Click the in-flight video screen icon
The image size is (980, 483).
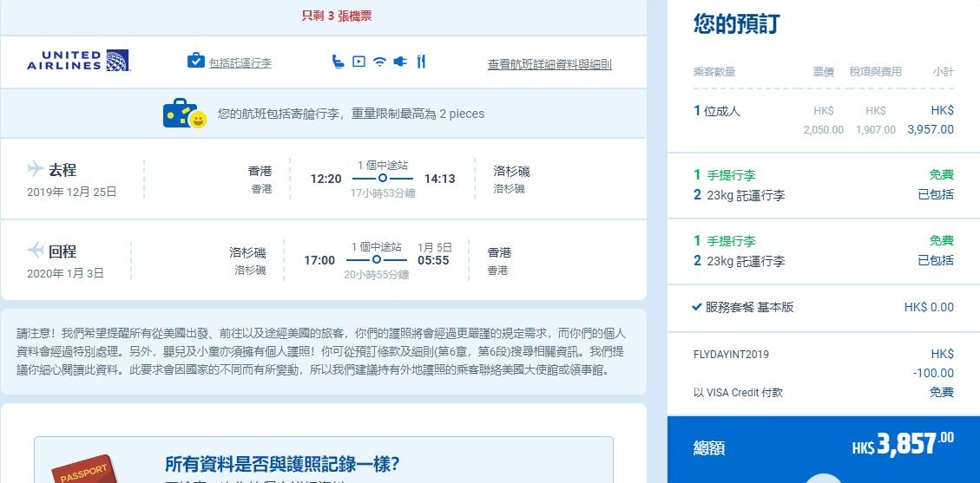(358, 62)
